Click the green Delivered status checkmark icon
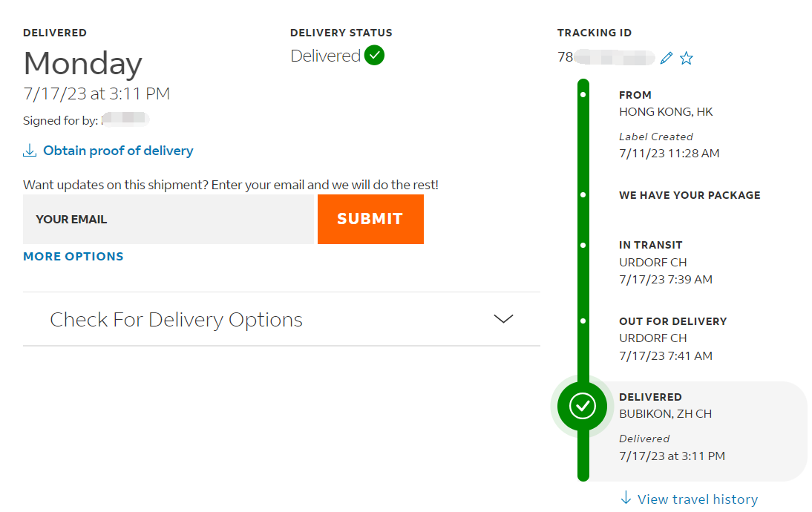Viewport: 812px width, 512px height. pos(374,56)
